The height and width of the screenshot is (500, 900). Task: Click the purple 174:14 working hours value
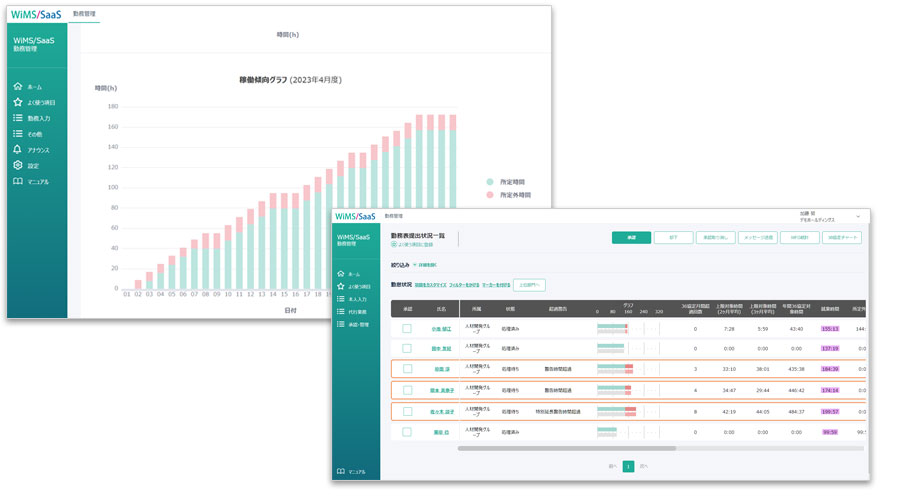pos(830,390)
